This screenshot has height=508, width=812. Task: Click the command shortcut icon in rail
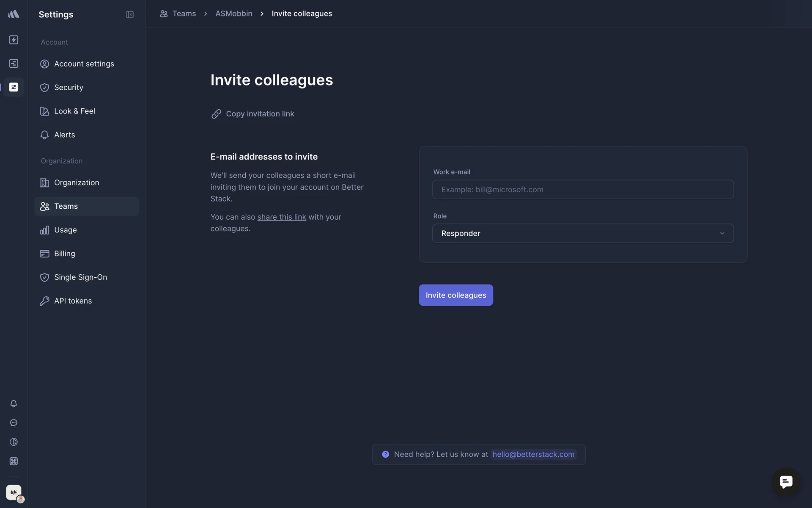[x=14, y=461]
